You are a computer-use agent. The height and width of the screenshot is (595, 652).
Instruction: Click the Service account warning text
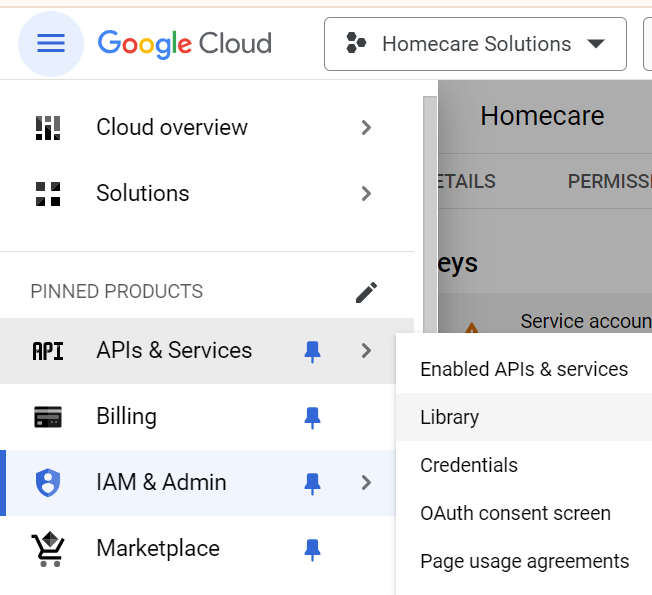[x=586, y=321]
